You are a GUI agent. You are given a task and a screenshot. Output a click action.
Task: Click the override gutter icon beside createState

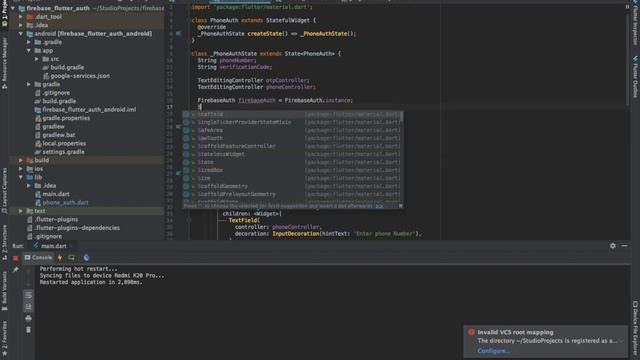click(x=178, y=33)
